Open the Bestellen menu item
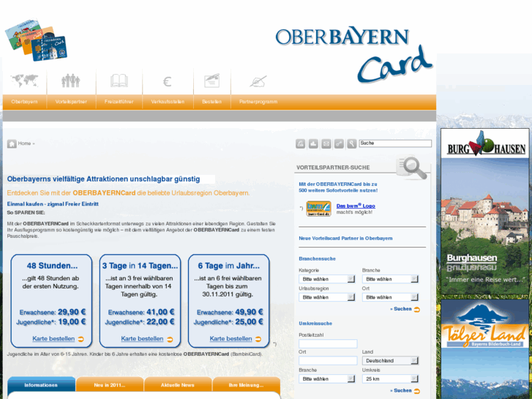The height and width of the screenshot is (399, 532). tap(212, 102)
